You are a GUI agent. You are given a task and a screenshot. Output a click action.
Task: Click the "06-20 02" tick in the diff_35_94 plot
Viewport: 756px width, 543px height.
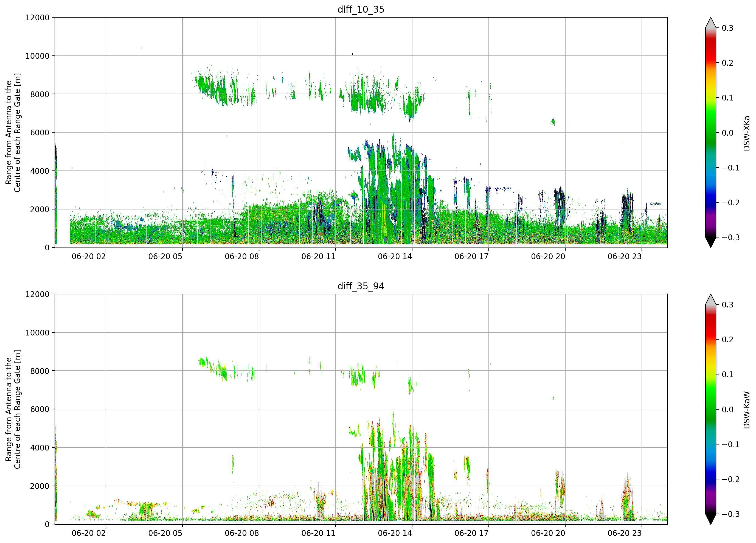pos(89,533)
